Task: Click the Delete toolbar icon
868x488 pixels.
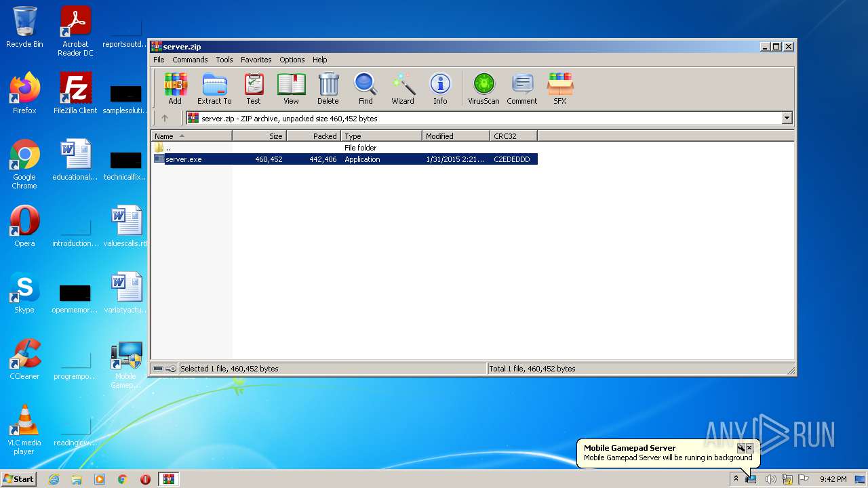Action: tap(328, 89)
